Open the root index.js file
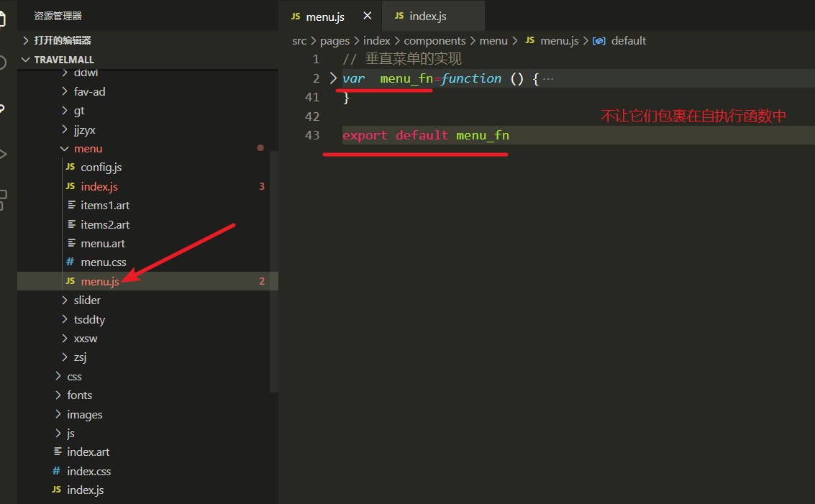Screen dimensions: 815x504 click(x=86, y=490)
